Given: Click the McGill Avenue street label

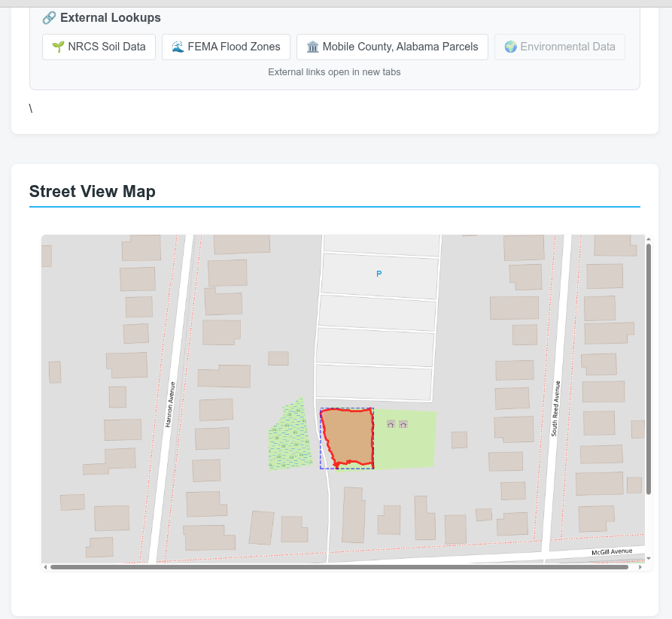Looking at the screenshot, I should click(612, 552).
